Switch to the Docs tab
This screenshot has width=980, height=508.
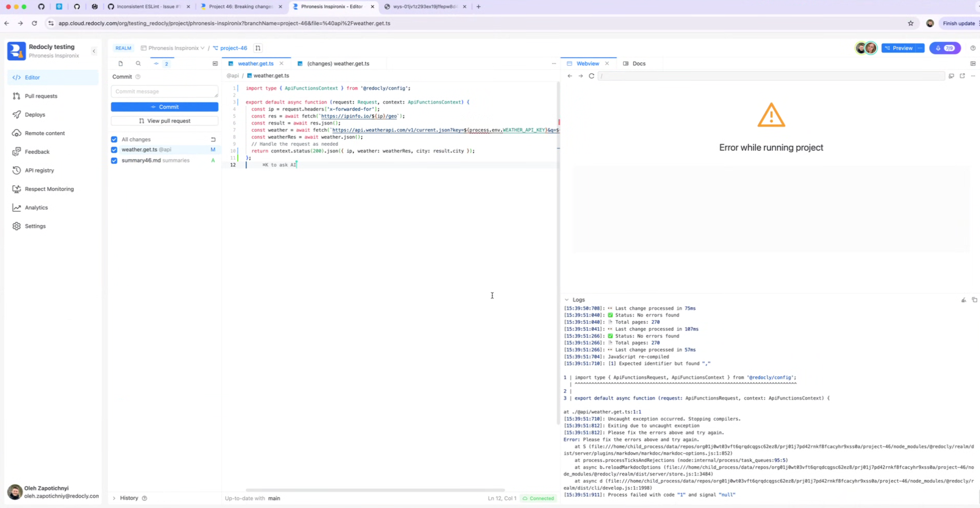click(634, 64)
